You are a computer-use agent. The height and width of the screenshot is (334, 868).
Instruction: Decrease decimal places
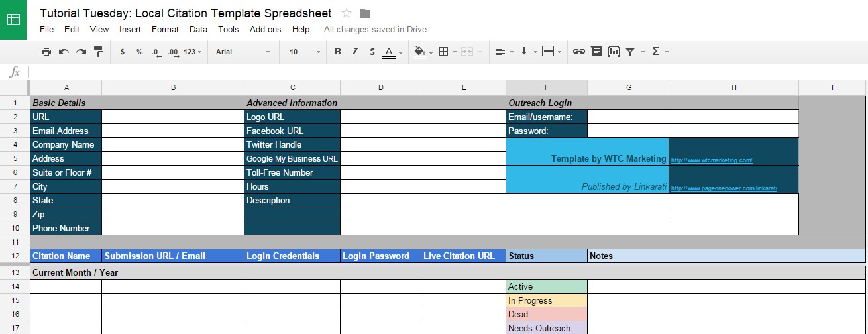156,52
